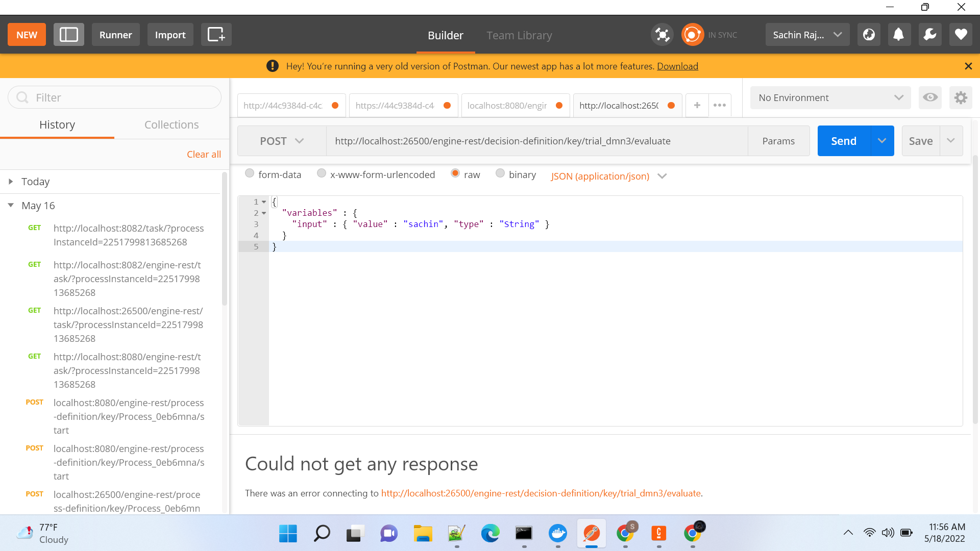The height and width of the screenshot is (551, 980).
Task: Switch to the Collections tab
Action: [171, 124]
